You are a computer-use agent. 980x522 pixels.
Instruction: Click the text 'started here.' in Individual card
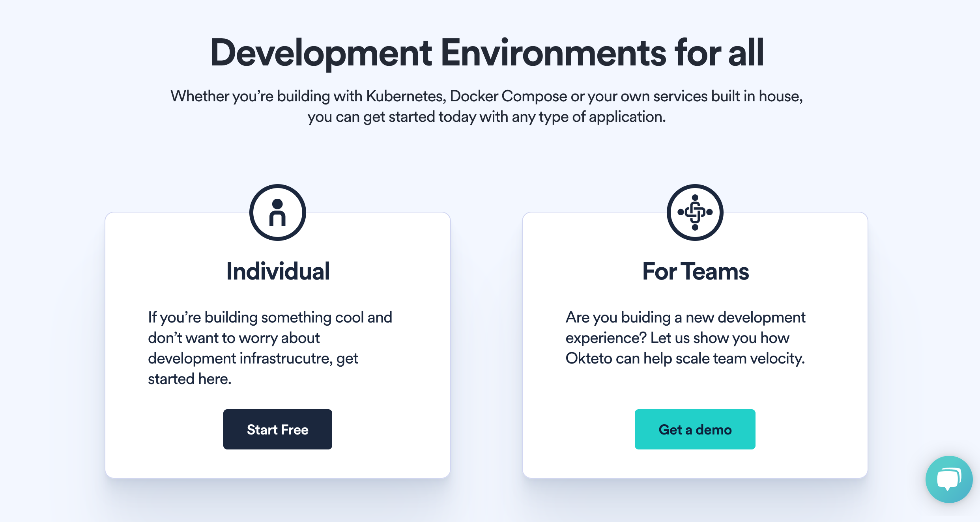tap(189, 379)
